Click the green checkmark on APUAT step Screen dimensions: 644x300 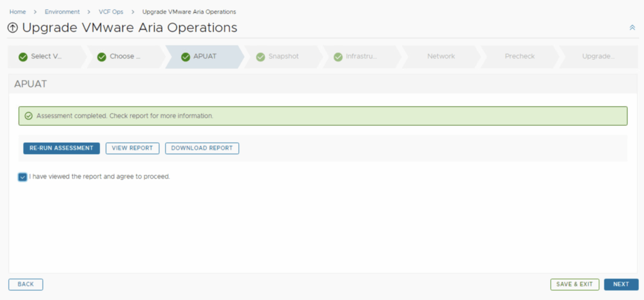186,57
